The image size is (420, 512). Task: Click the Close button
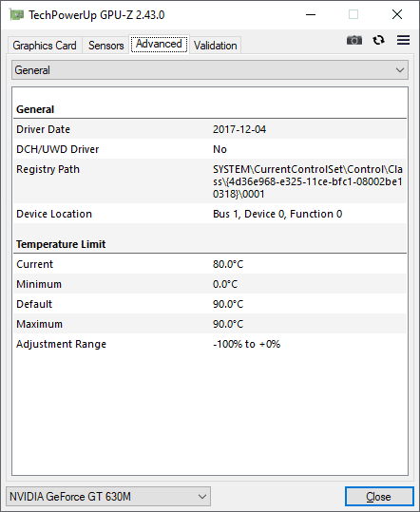pyautogui.click(x=379, y=497)
